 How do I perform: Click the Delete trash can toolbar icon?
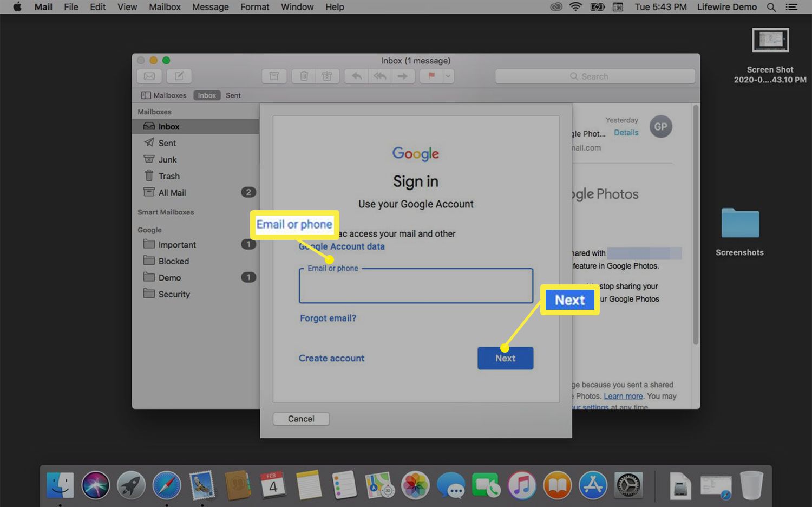pyautogui.click(x=304, y=76)
